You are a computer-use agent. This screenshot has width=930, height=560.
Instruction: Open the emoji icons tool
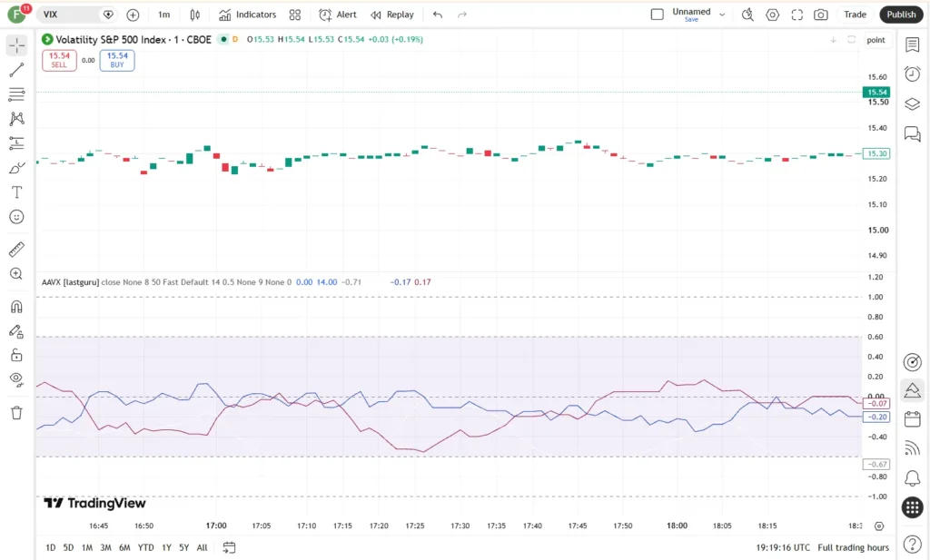point(16,217)
